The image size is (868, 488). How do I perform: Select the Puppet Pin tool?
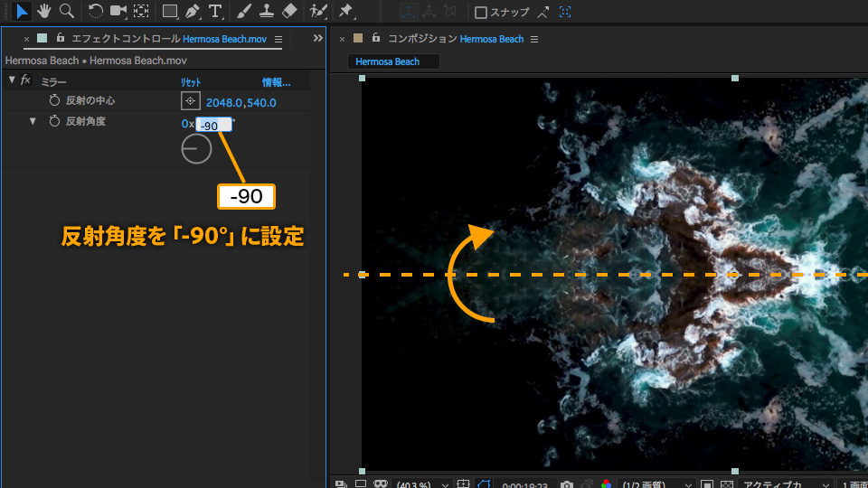[x=345, y=11]
